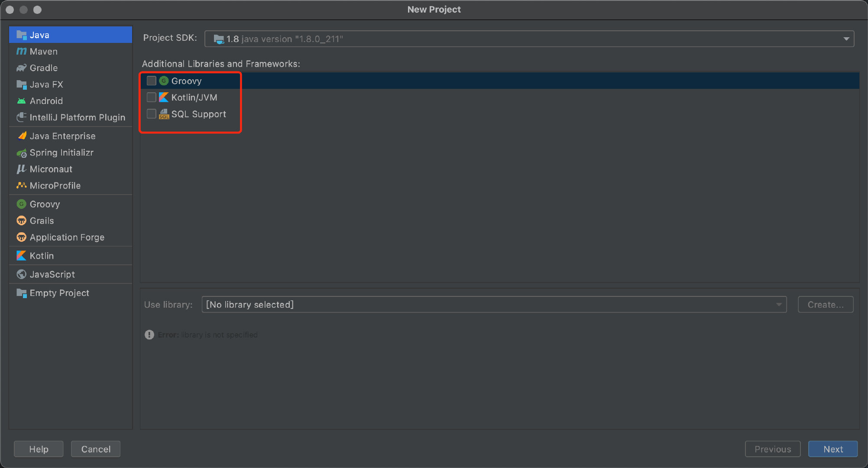Click the Empty Project folder icon
868x468 pixels.
(21, 293)
